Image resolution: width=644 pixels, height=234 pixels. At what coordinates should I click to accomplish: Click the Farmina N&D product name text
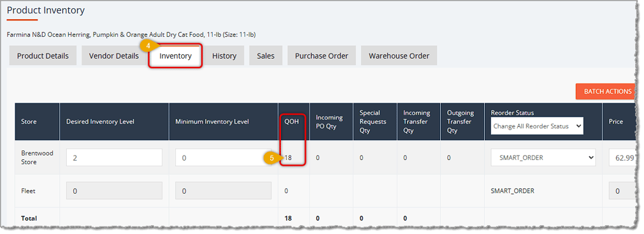[x=131, y=34]
